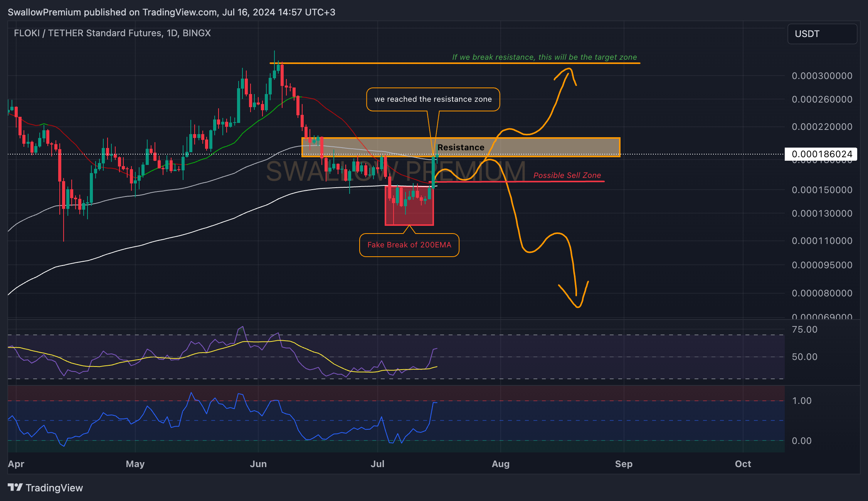
Task: Click the 0.000080000 price axis label
Action: [x=822, y=293]
